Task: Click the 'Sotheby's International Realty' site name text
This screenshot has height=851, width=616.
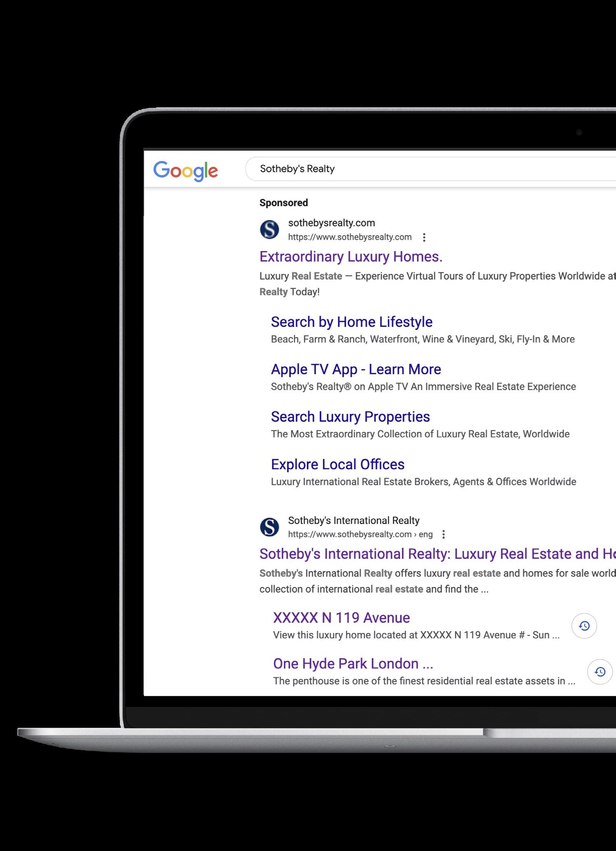Action: pyautogui.click(x=354, y=520)
